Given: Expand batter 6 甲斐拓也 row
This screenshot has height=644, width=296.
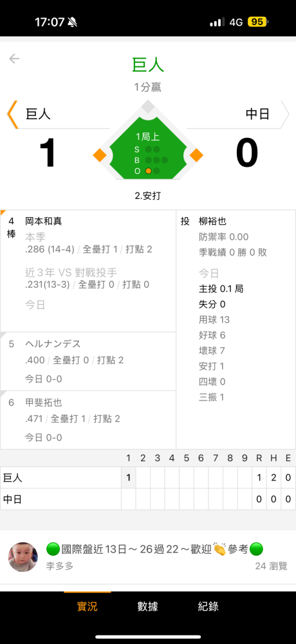Looking at the screenshot, I should click(88, 420).
